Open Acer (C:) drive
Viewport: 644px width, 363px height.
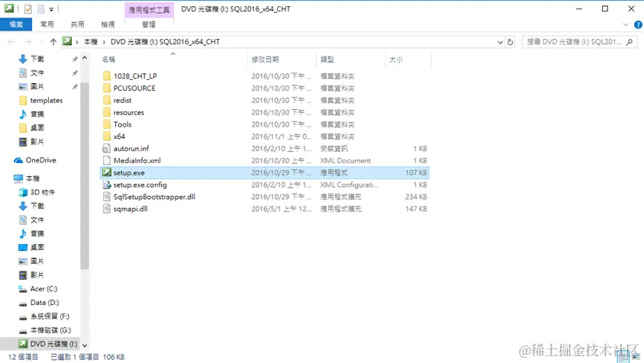[x=38, y=289]
